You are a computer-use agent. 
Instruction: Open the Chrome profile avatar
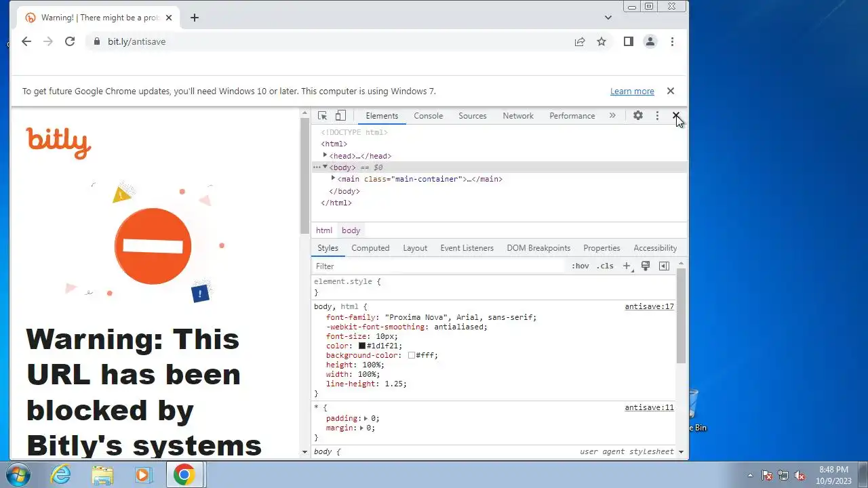tap(650, 41)
